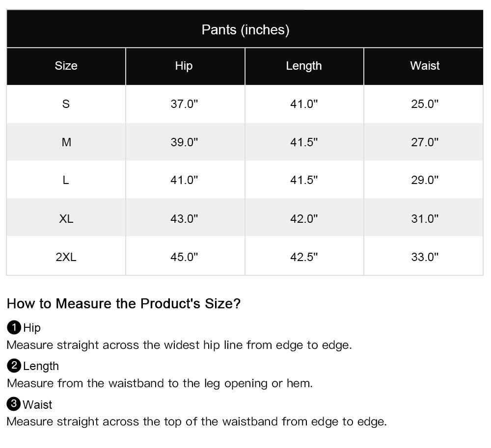Viewport: 491px width, 448px height.
Task: Choose the XL size row label
Action: point(66,219)
